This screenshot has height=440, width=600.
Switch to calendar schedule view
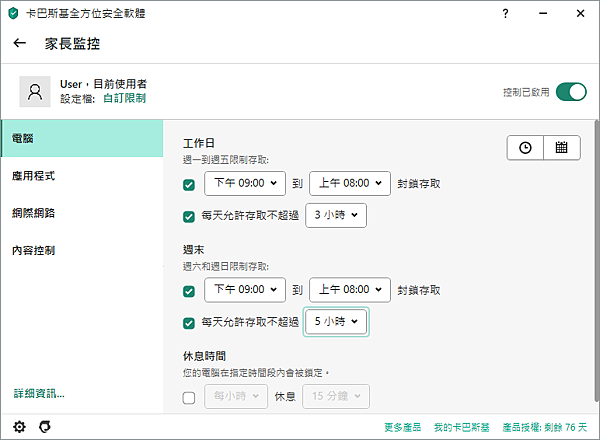click(x=561, y=147)
